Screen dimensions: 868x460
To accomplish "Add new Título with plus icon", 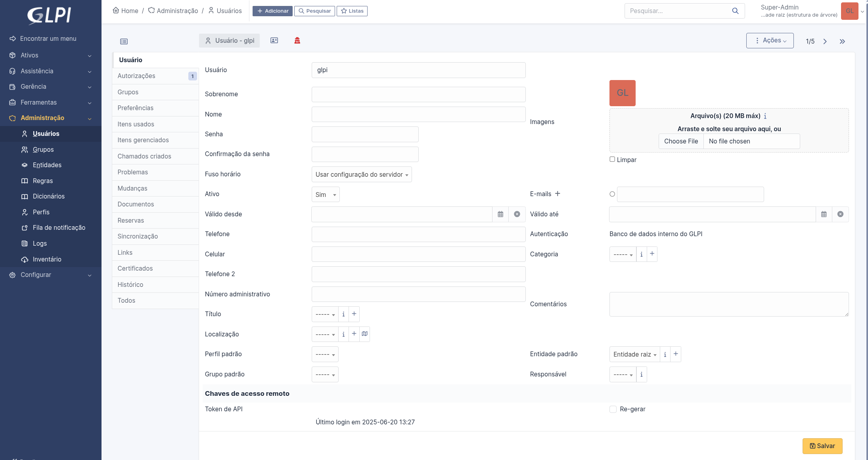I will coord(354,314).
